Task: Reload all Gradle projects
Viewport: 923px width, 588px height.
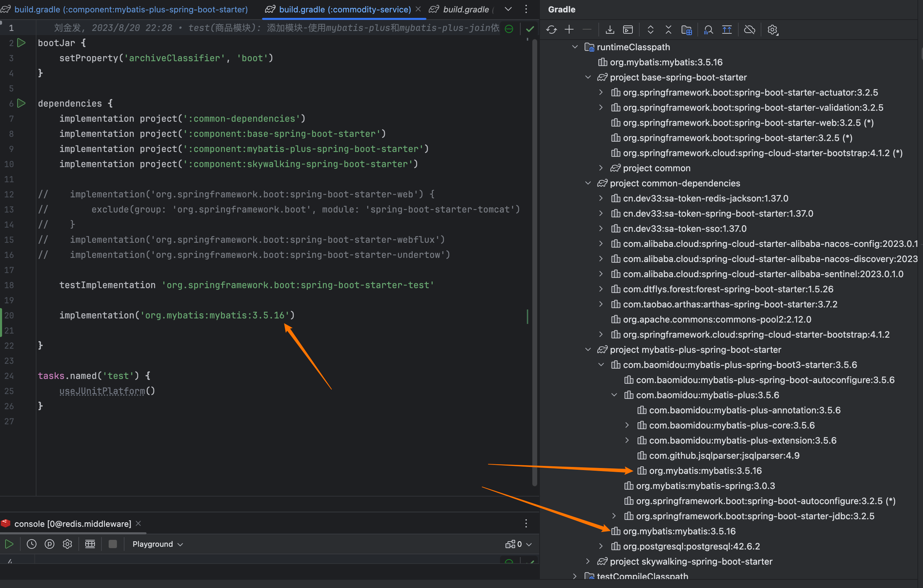Action: point(552,29)
